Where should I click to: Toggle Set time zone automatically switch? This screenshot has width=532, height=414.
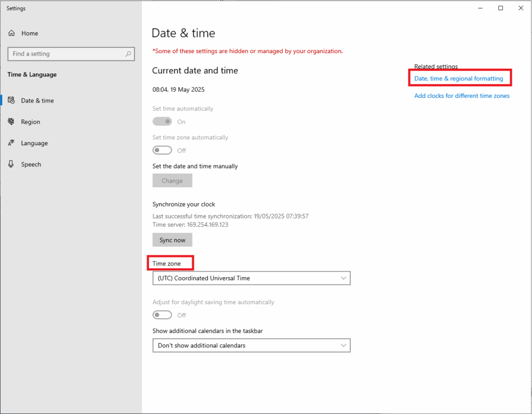tap(162, 150)
